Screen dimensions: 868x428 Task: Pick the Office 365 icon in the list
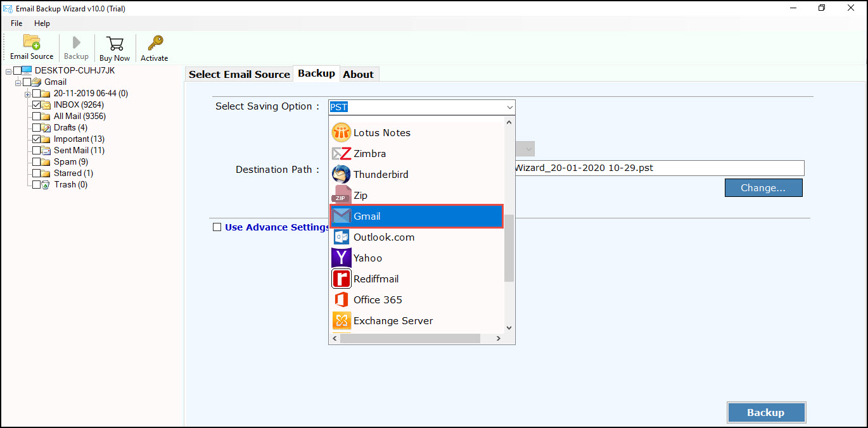coord(341,299)
